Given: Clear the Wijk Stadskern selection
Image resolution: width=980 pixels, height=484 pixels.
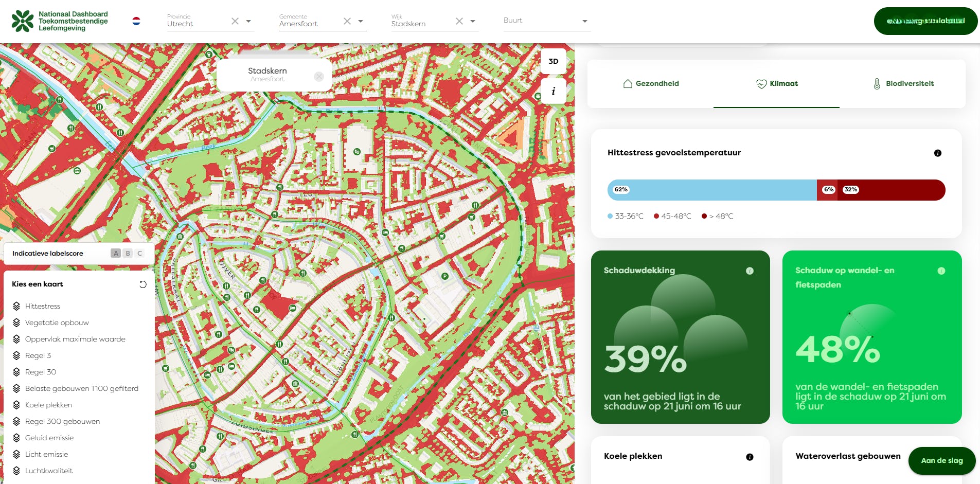Looking at the screenshot, I should click(459, 21).
